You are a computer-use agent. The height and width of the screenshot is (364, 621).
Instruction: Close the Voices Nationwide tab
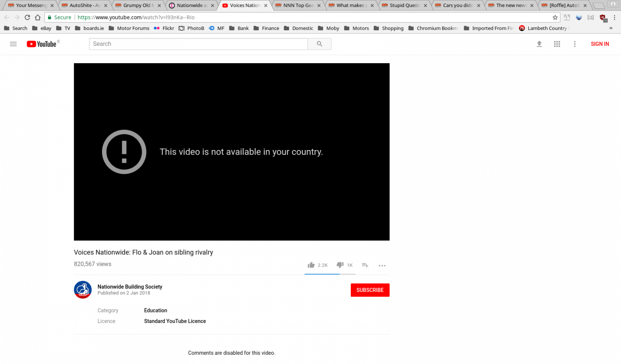pos(266,5)
